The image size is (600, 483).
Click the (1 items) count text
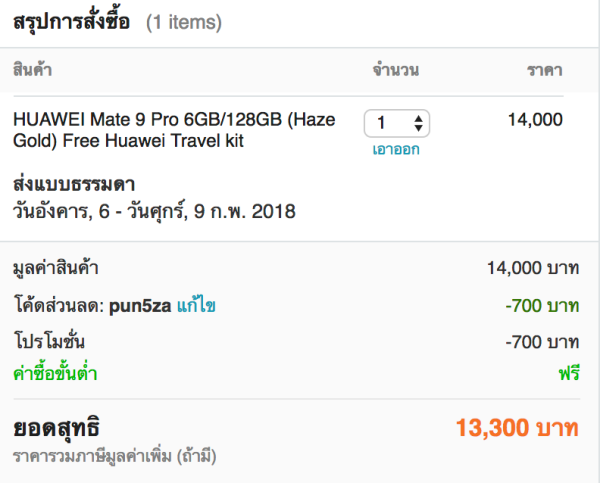click(x=184, y=22)
